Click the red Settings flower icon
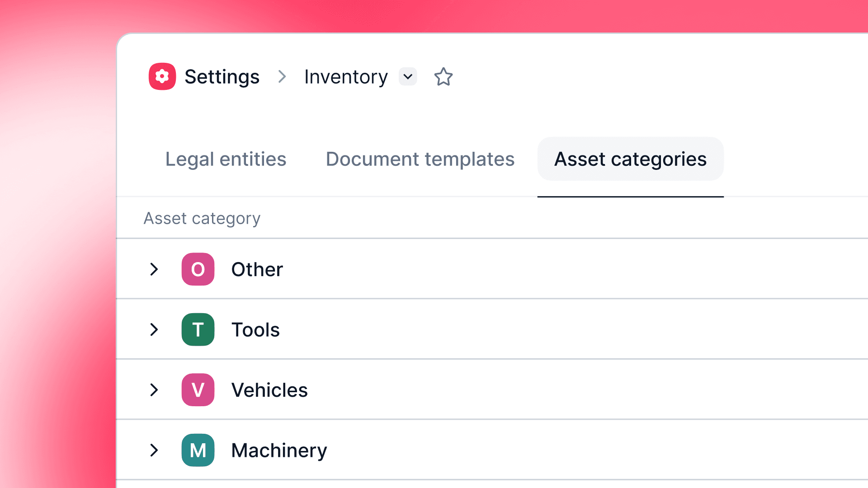The width and height of the screenshot is (868, 488). click(x=162, y=76)
